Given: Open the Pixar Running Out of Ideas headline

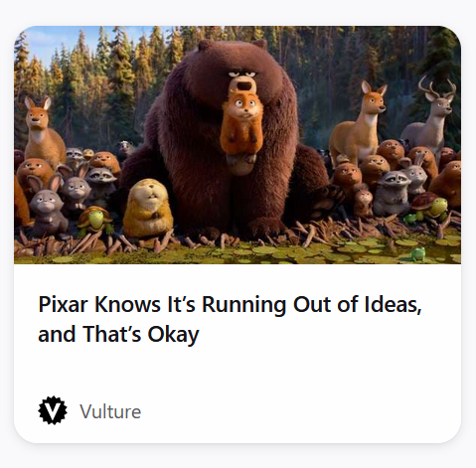Looking at the screenshot, I should click(x=230, y=319).
